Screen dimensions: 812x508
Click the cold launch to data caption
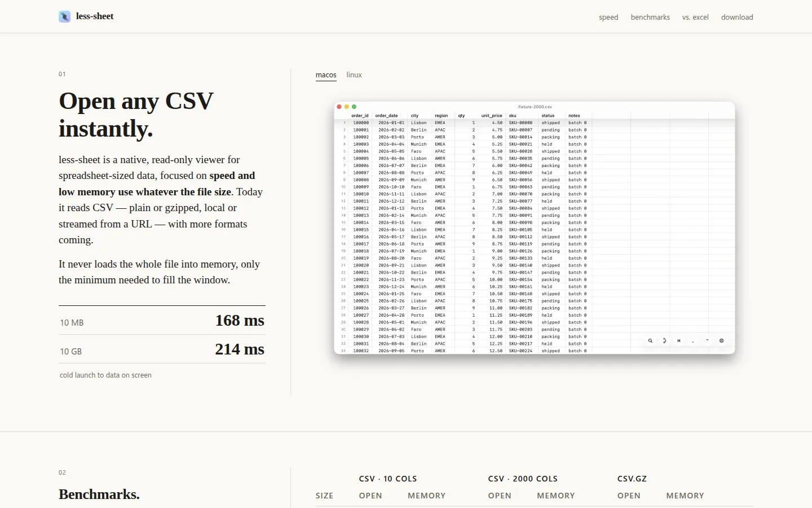[105, 375]
